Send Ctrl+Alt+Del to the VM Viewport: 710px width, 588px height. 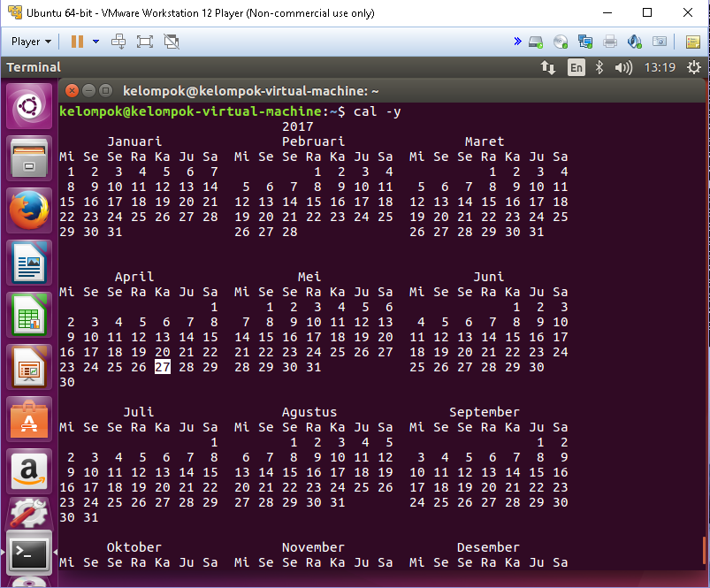[x=118, y=42]
